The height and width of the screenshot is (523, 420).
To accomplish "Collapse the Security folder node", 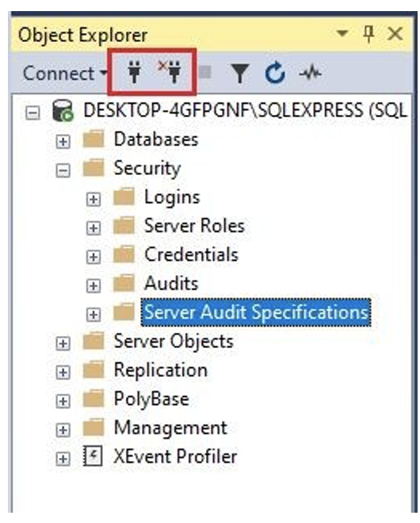I will point(63,171).
